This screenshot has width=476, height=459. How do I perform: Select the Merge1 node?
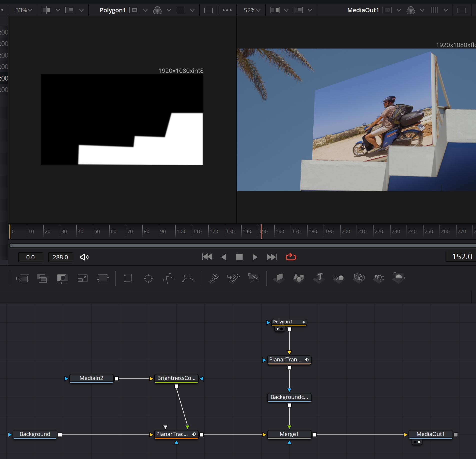click(289, 434)
